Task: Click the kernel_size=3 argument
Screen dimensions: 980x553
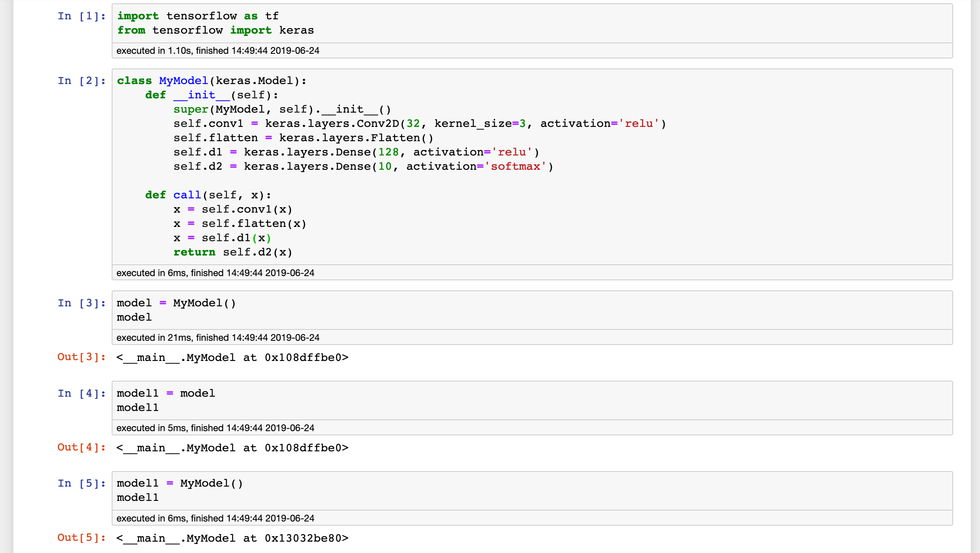Action: 480,124
